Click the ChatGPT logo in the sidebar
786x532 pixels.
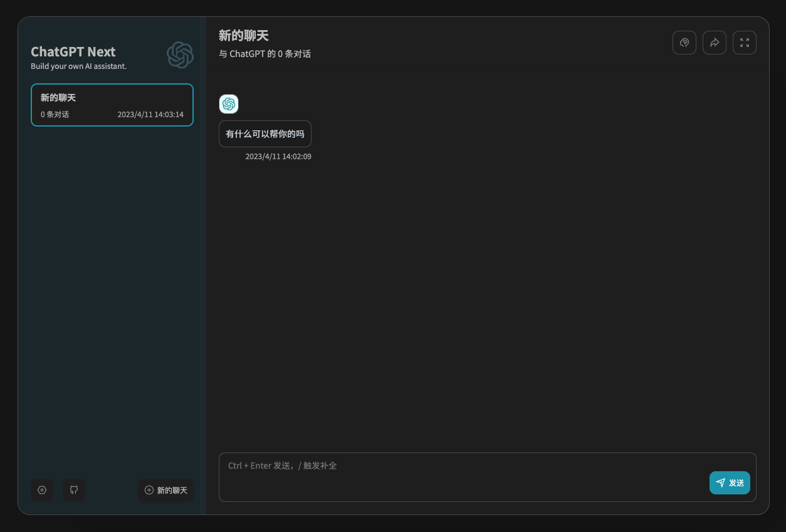point(180,55)
